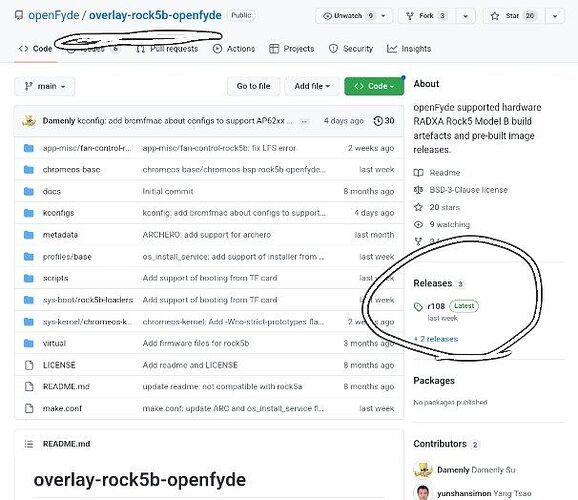Image resolution: width=578 pixels, height=500 pixels.
Task: Click the LICENSE file icon
Action: coord(29,365)
